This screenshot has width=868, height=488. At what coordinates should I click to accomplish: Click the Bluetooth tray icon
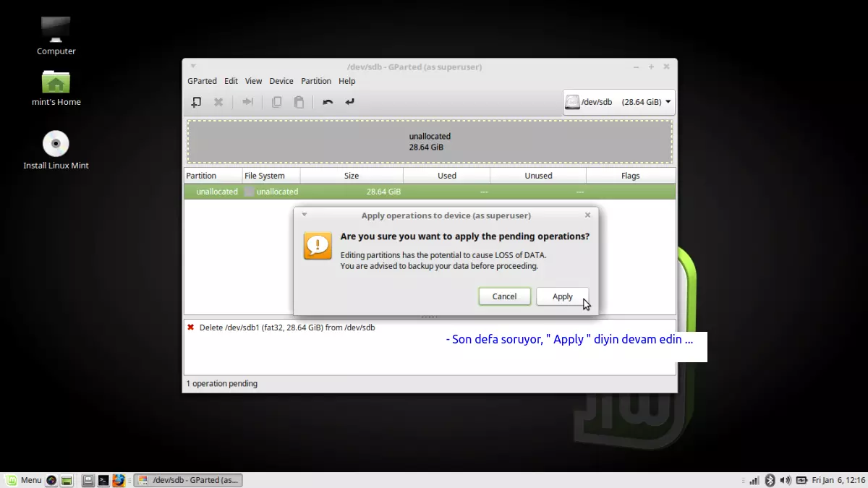point(770,480)
